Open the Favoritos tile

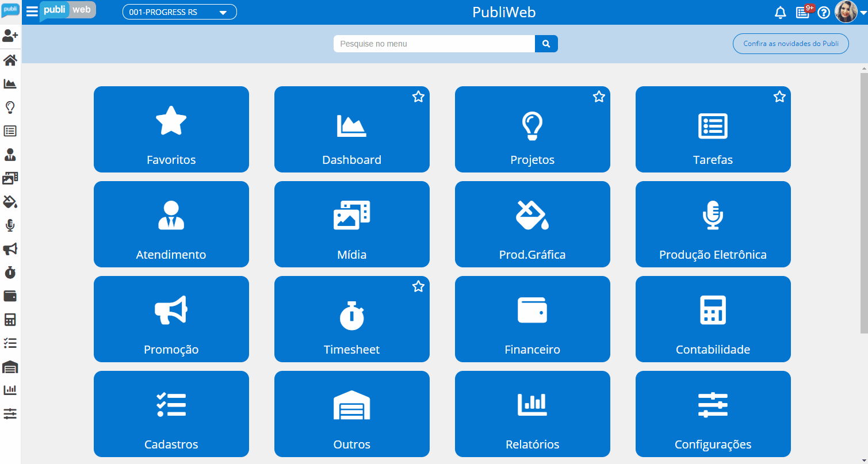[171, 129]
